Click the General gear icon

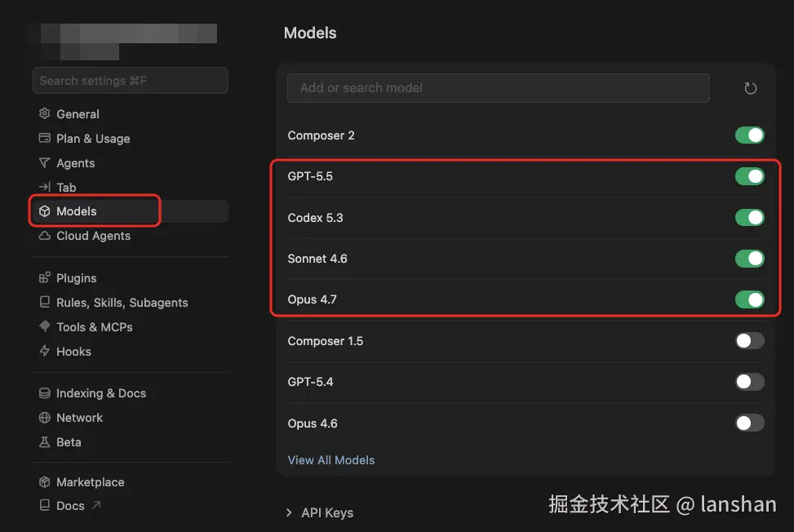click(x=45, y=113)
